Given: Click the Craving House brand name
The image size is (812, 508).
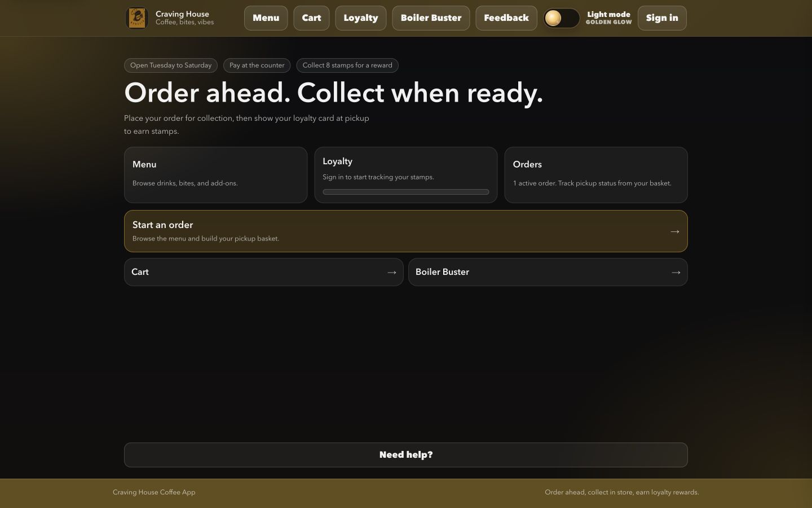Looking at the screenshot, I should (182, 14).
